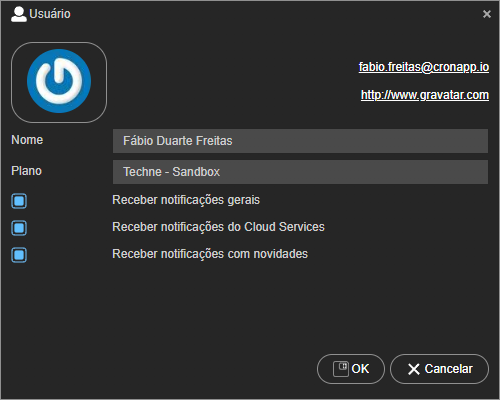500x400 pixels.
Task: Click the Receber notificações do Cloud Services text
Action: 218,227
